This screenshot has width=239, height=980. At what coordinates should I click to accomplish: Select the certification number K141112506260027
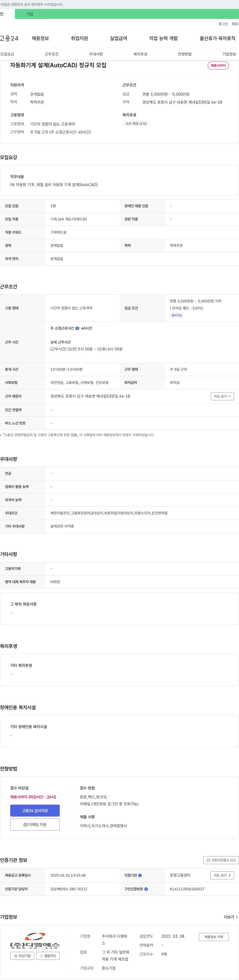pos(187,889)
